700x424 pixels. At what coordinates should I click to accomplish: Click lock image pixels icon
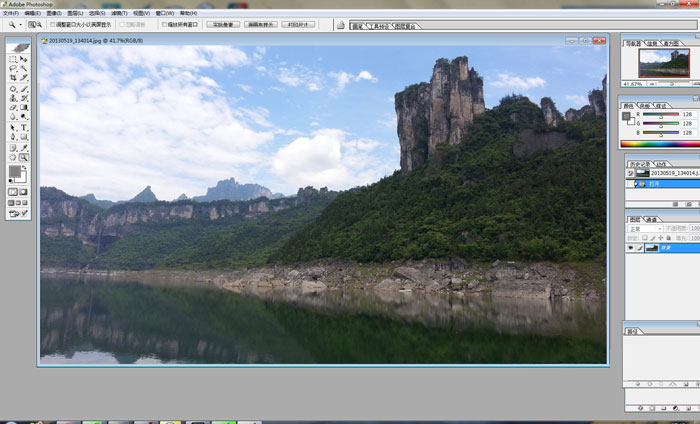(653, 238)
